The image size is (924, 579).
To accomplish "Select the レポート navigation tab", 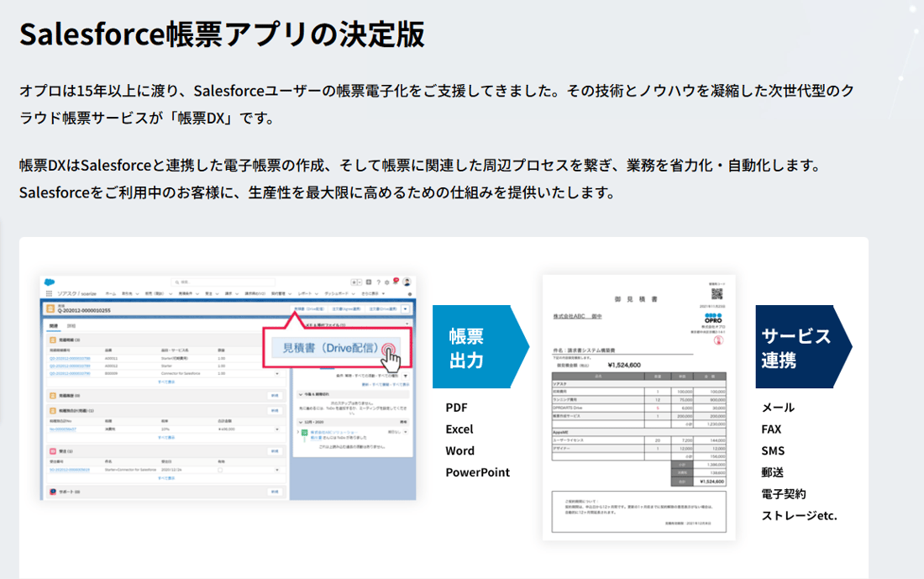I will (305, 293).
